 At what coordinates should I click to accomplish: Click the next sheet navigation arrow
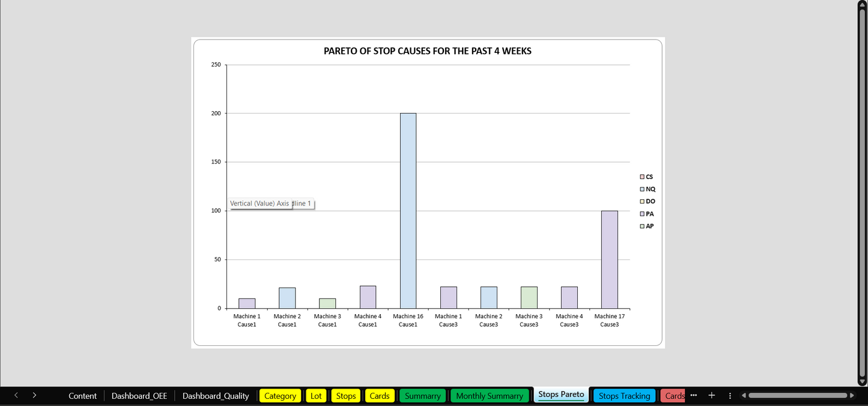point(34,395)
